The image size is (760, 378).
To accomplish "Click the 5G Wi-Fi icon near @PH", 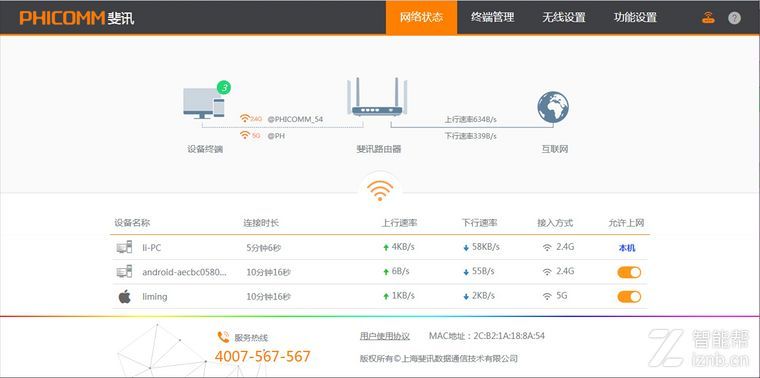I will 245,135.
